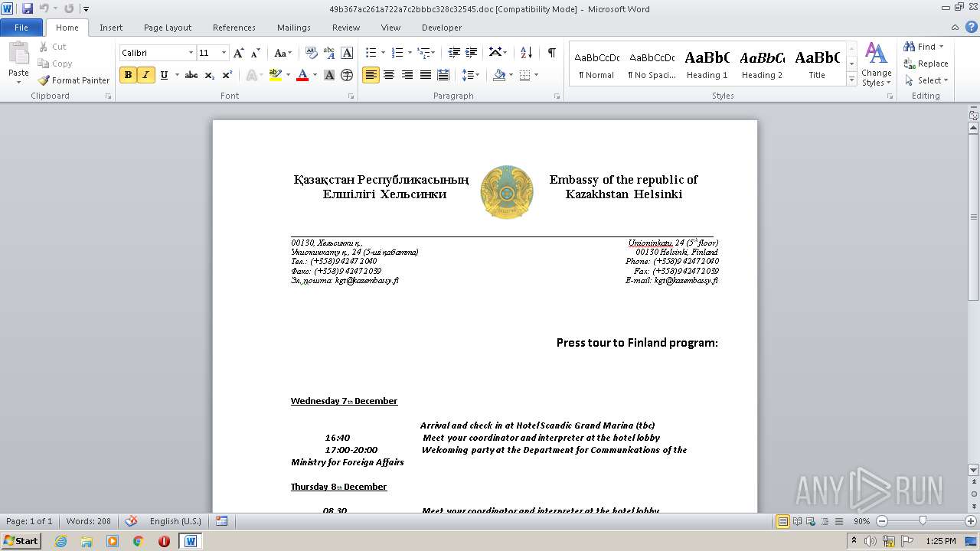Switch to Full Screen Reading view
Viewport: 980px width, 551px height.
point(797,521)
